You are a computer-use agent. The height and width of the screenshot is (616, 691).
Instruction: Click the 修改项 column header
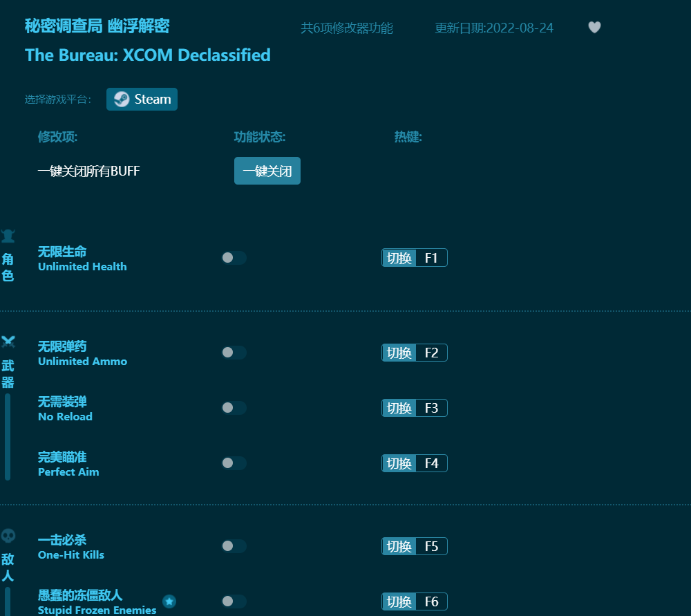(x=58, y=137)
